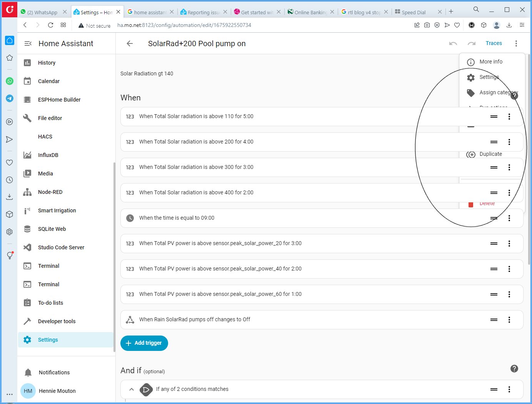Open options for time equal 09:00 trigger
The height and width of the screenshot is (404, 532).
pos(509,218)
